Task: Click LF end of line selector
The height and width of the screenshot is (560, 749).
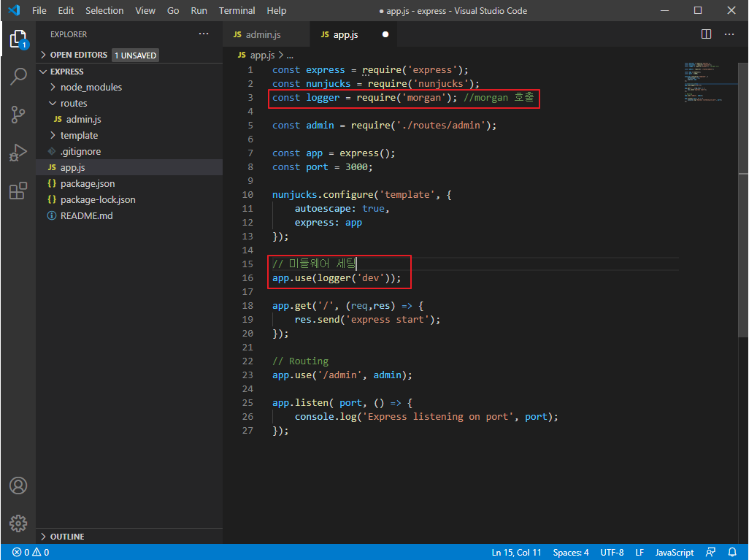Action: [639, 553]
